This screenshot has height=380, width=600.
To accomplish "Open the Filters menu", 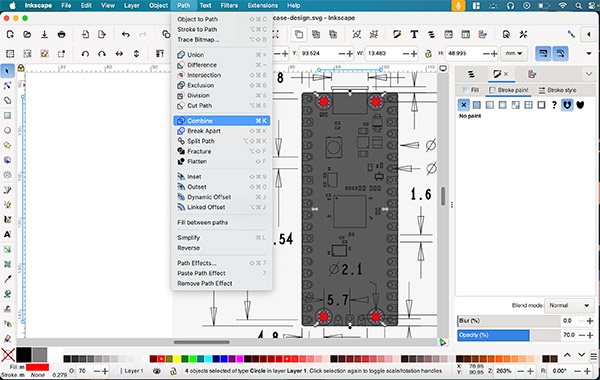I will (x=229, y=5).
